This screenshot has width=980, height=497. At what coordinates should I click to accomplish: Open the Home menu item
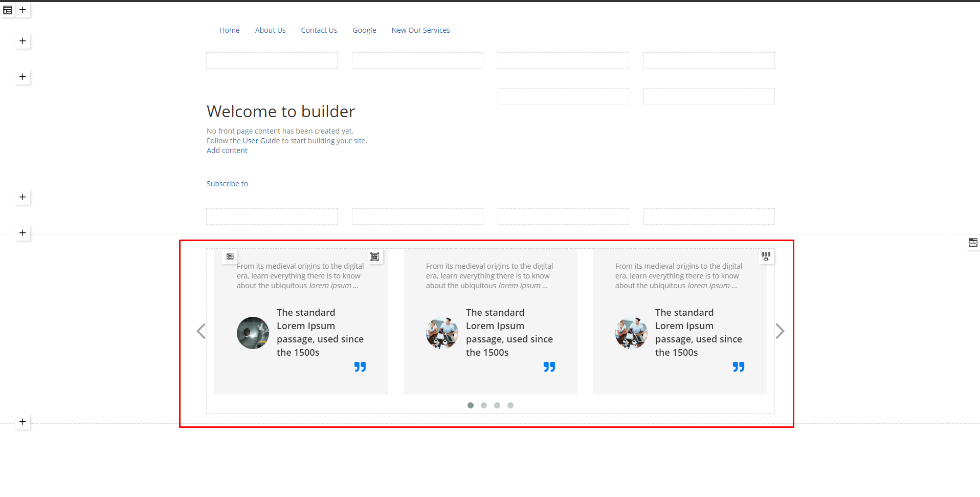(x=230, y=30)
